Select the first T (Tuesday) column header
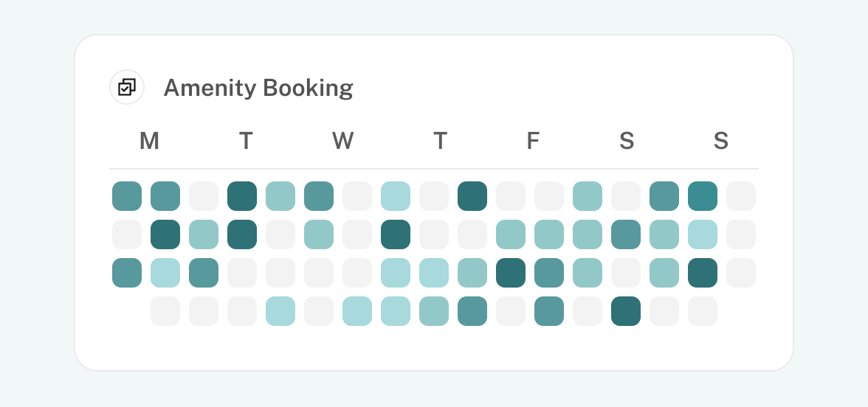Image resolution: width=868 pixels, height=407 pixels. tap(246, 141)
